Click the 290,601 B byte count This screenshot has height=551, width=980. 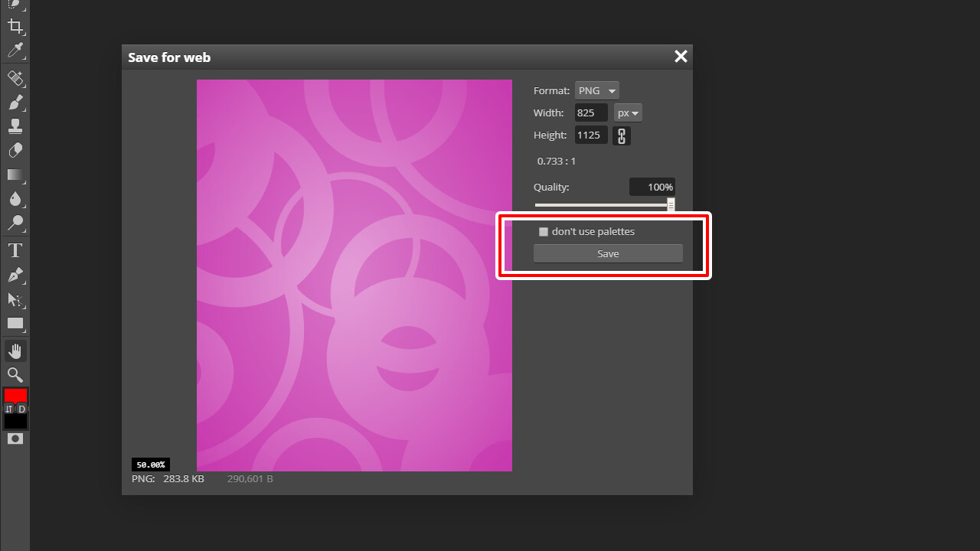pos(250,479)
